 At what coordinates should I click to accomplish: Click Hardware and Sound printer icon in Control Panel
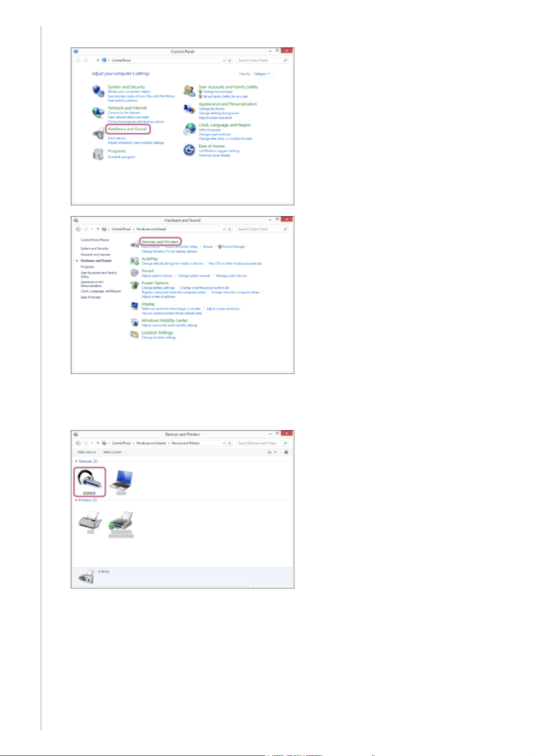[98, 134]
